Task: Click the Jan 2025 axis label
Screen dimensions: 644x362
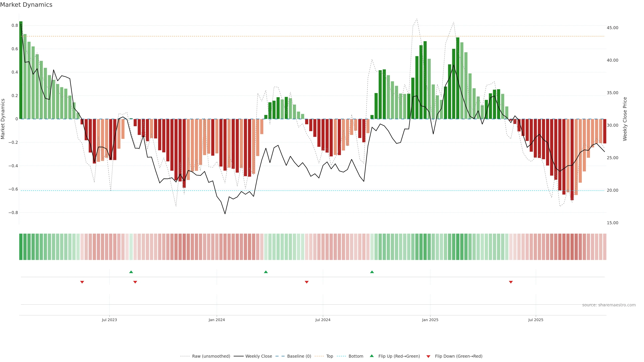Action: pyautogui.click(x=430, y=320)
